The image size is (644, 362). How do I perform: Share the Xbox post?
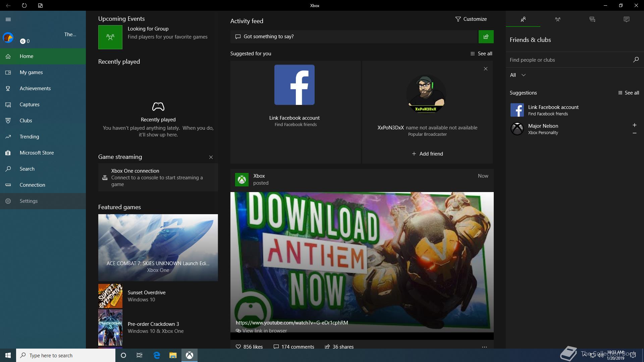339,347
